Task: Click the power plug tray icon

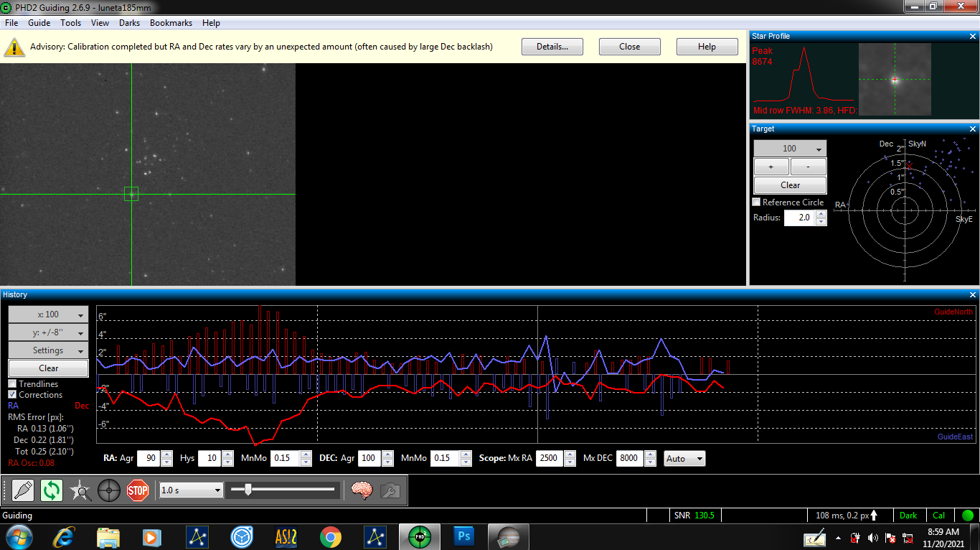Action: coord(855,538)
